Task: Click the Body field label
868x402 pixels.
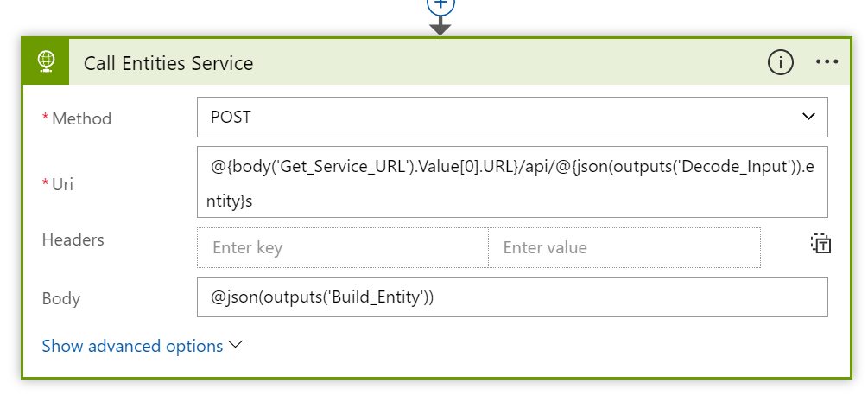Action: (x=60, y=298)
